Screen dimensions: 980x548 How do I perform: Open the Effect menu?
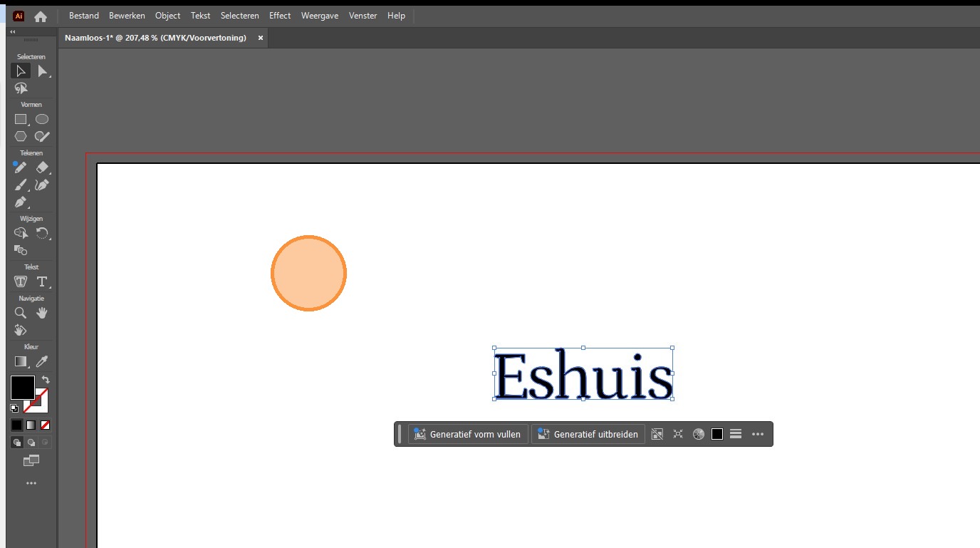pyautogui.click(x=280, y=16)
